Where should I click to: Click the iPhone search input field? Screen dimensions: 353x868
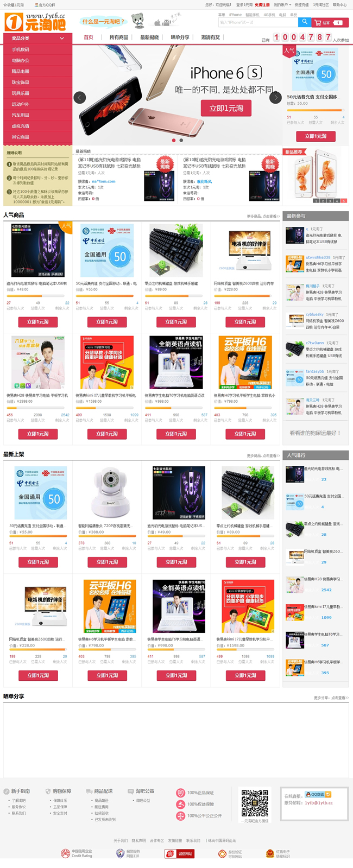[258, 22]
